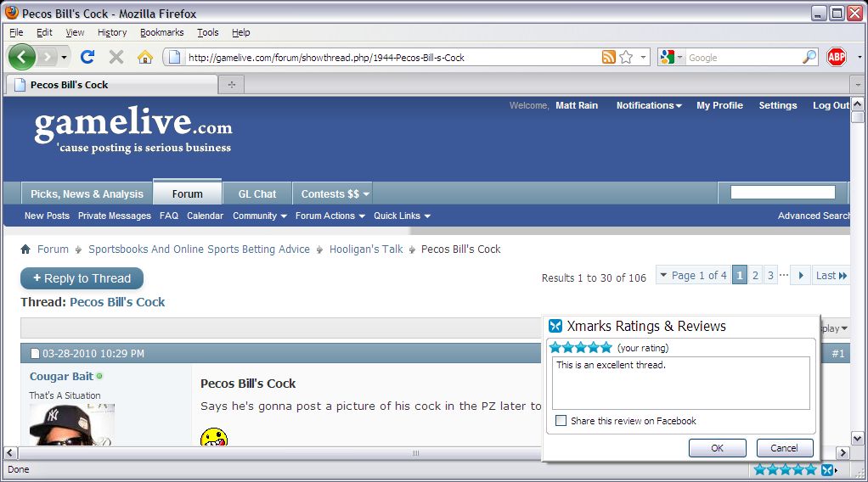868x482 pixels.
Task: Click the gamelive.com logo
Action: click(132, 129)
